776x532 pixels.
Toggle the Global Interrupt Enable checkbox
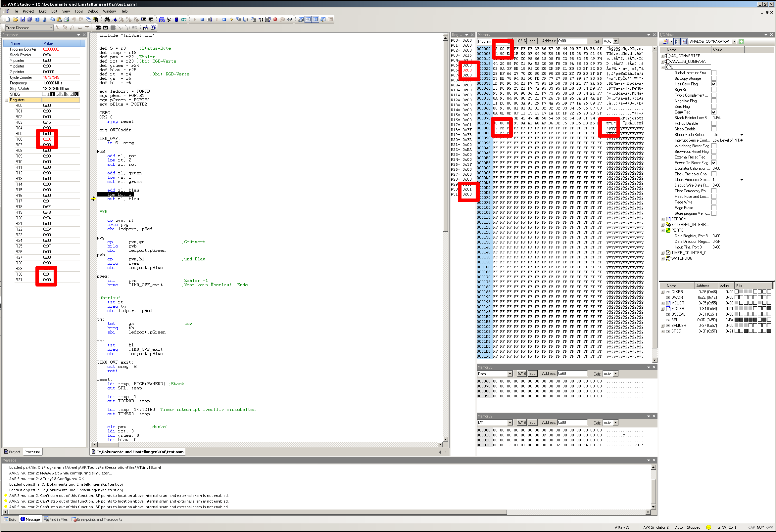click(714, 73)
